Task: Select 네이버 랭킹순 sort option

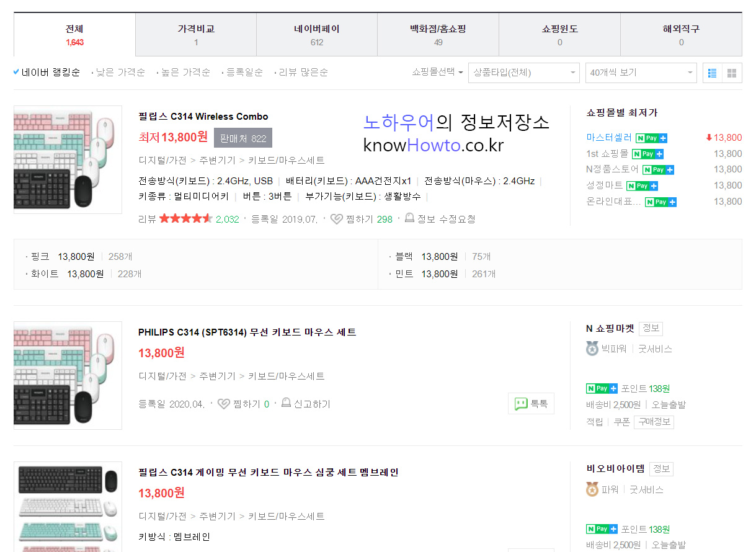Action: [x=47, y=73]
